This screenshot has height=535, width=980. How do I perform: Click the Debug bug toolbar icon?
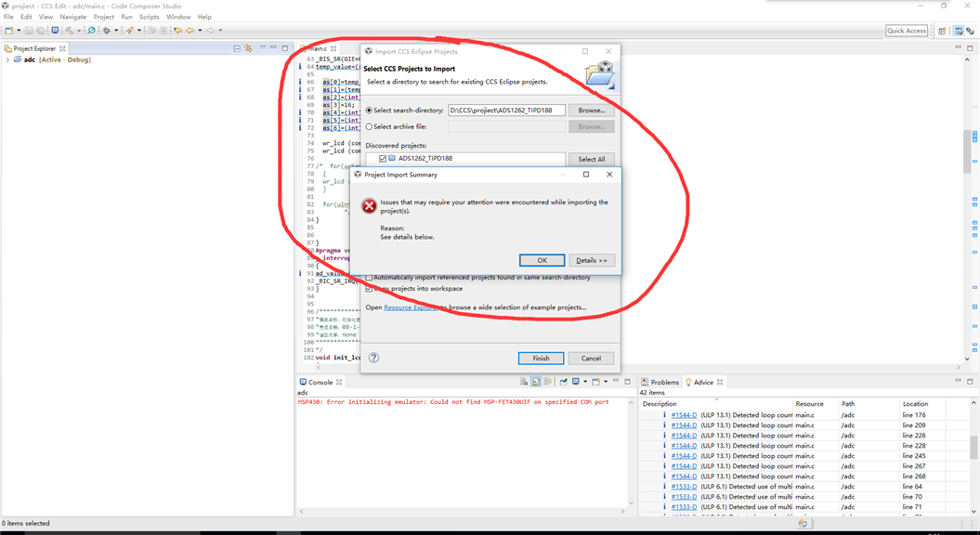pyautogui.click(x=106, y=30)
